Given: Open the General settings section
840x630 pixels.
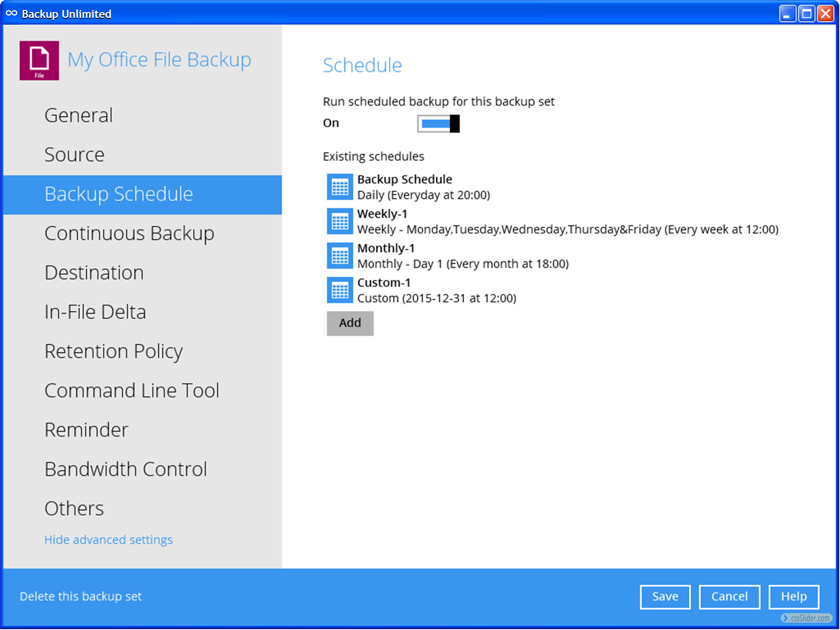Looking at the screenshot, I should pyautogui.click(x=79, y=115).
